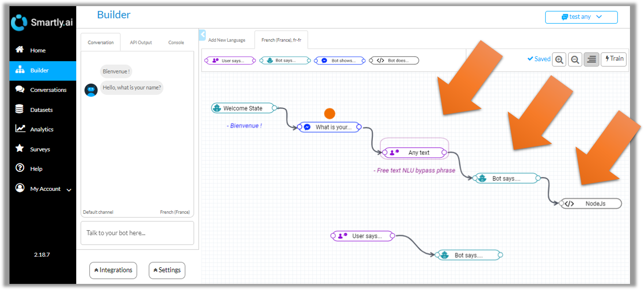Collapse the left chat panel arrow
This screenshot has width=644, height=290.
coord(202,35)
